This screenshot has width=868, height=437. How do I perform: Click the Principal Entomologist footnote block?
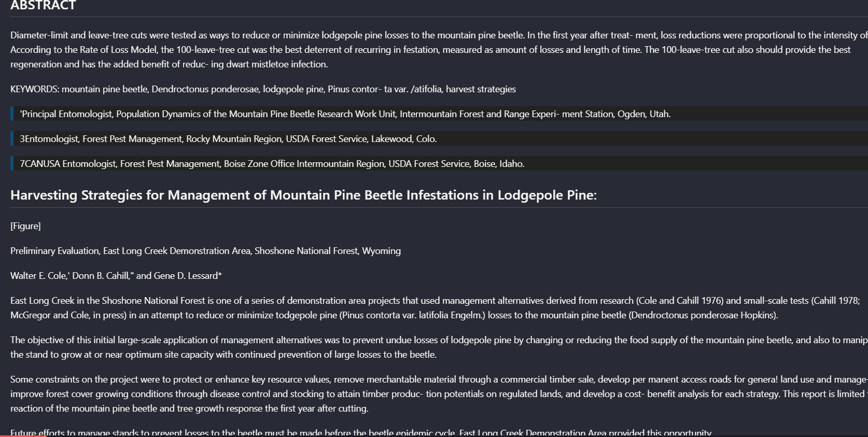pos(439,114)
